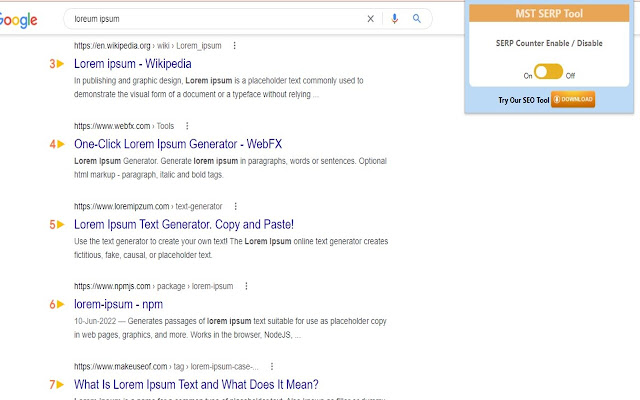Click the magnifying glass search icon

click(x=417, y=18)
